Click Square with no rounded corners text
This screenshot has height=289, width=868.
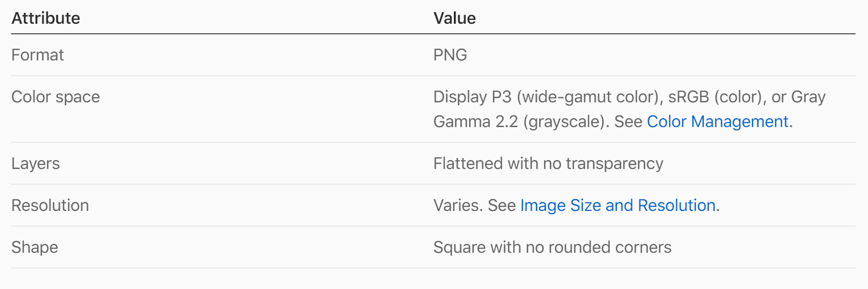tap(552, 247)
